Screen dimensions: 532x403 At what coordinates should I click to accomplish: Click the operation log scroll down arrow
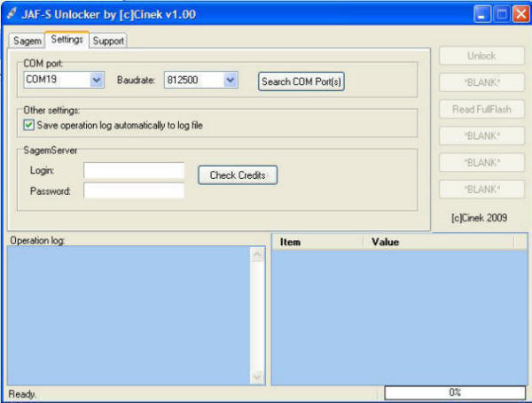pyautogui.click(x=257, y=377)
